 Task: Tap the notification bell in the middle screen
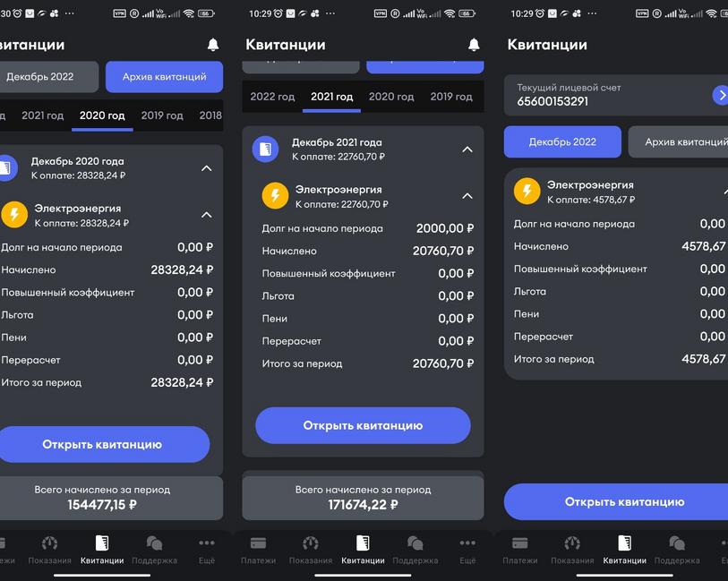pos(474,45)
